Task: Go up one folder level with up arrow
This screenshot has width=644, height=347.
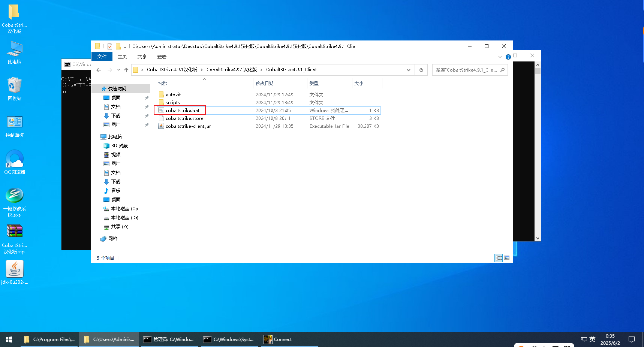Action: coord(126,70)
